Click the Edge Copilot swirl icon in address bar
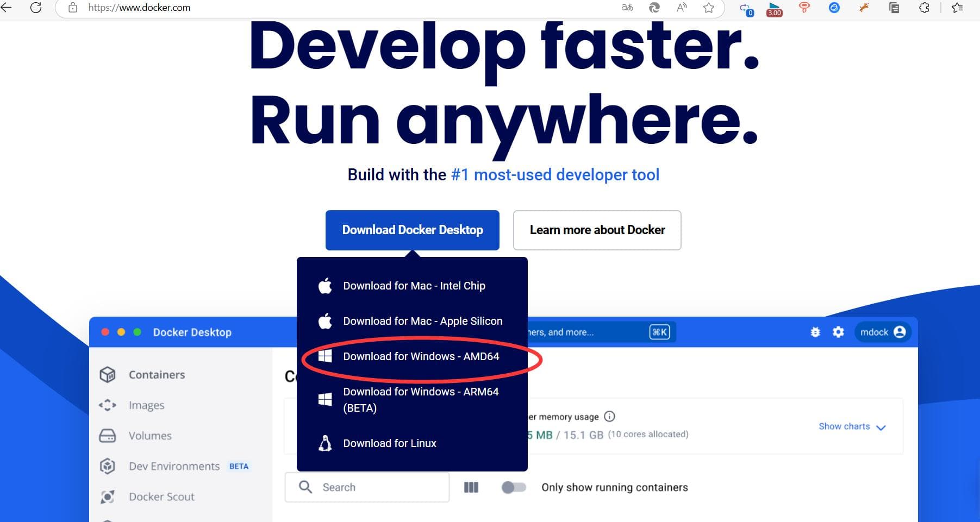This screenshot has width=980, height=522. [654, 8]
